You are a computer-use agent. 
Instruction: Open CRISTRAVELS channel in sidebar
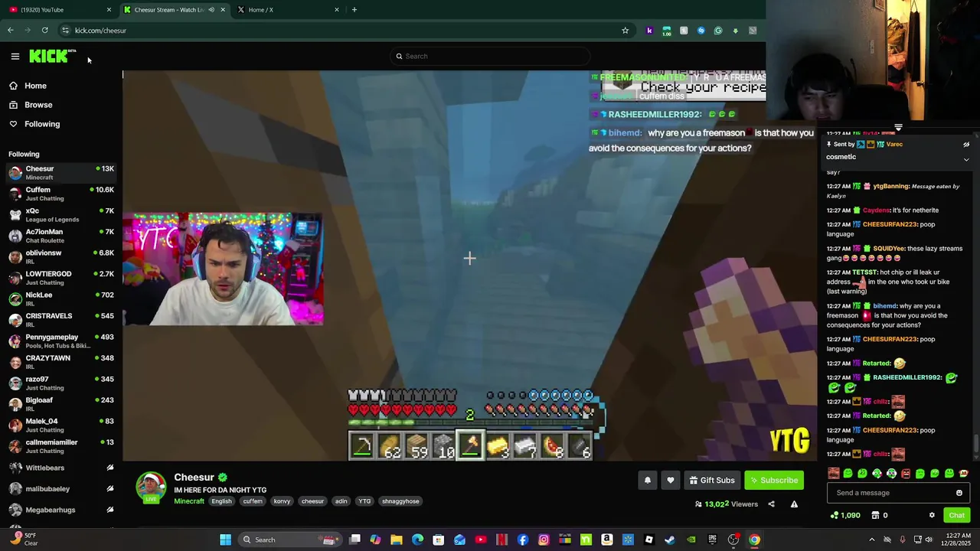(x=61, y=320)
